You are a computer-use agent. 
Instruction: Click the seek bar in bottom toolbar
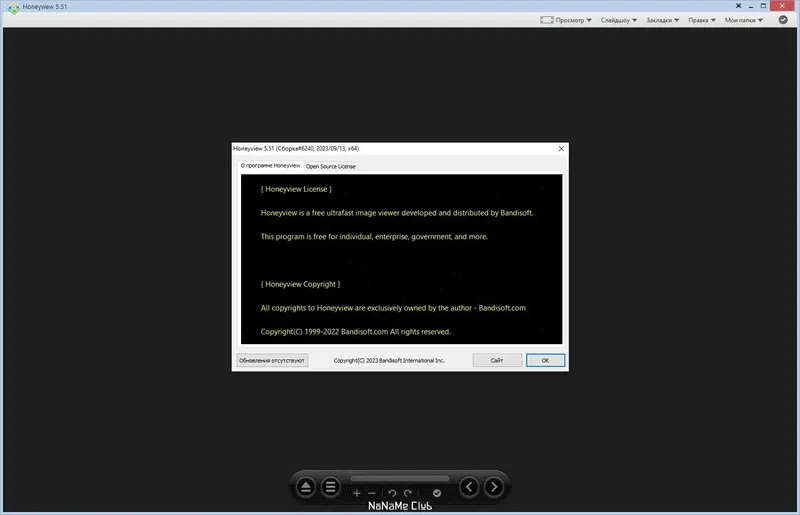click(399, 479)
